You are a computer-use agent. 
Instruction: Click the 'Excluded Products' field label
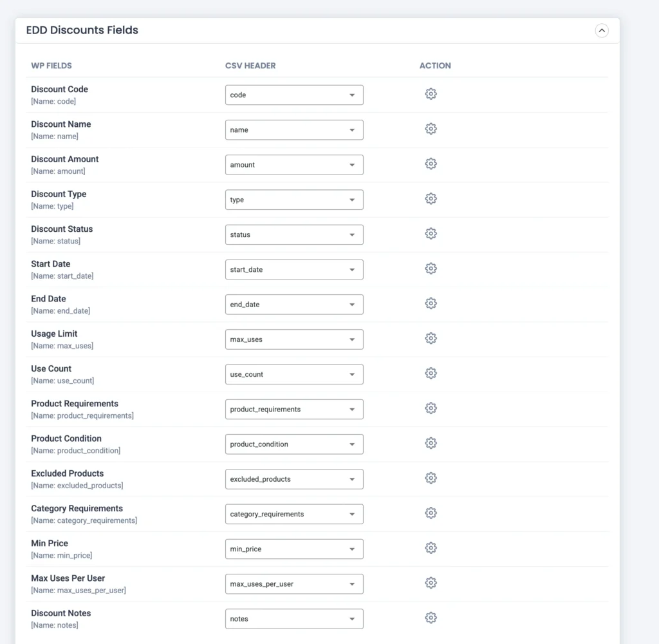pos(67,473)
